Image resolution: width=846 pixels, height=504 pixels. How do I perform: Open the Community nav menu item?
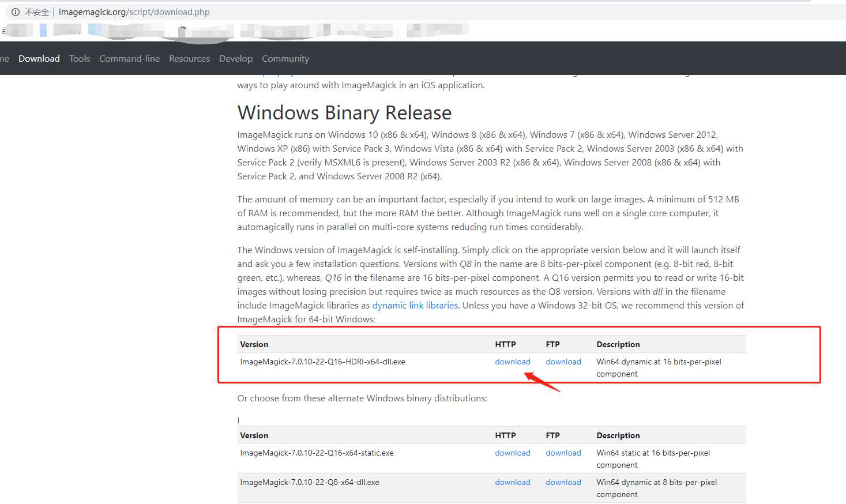[x=285, y=59]
